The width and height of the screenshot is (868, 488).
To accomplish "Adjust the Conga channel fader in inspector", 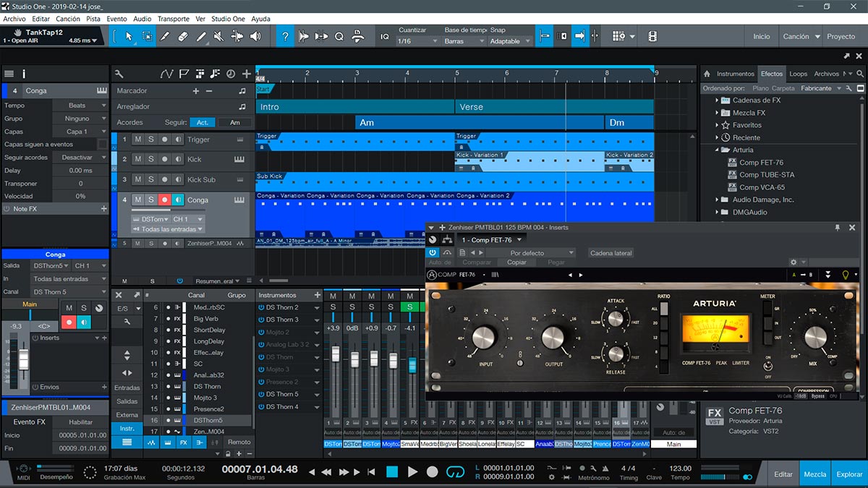I will click(24, 359).
